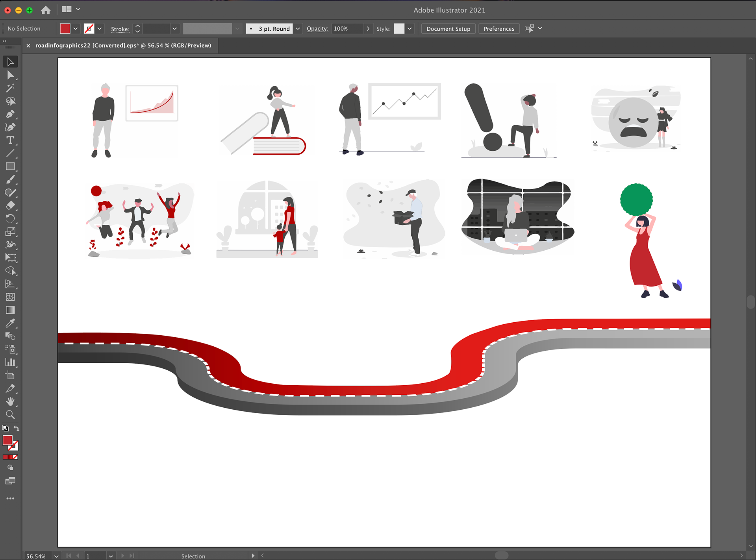
Task: Open the zoom level dropdown
Action: pyautogui.click(x=56, y=556)
